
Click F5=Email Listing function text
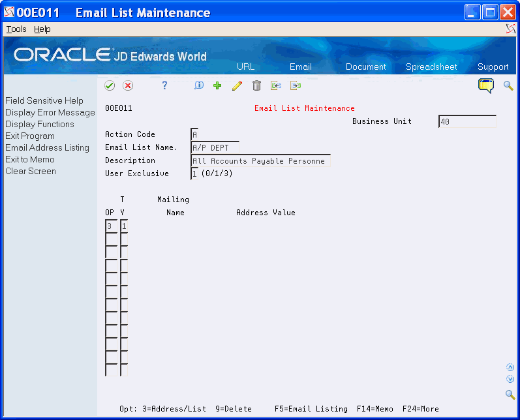[311, 409]
